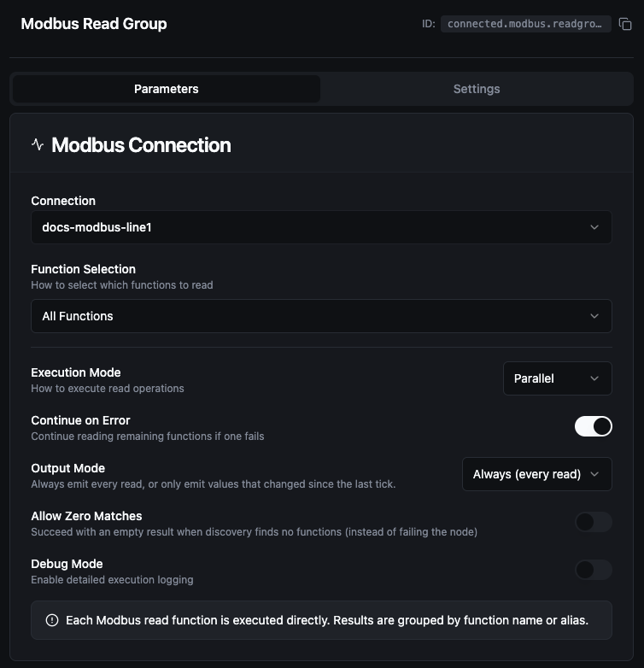The width and height of the screenshot is (644, 668).
Task: Switch to the Settings tab
Action: point(477,89)
